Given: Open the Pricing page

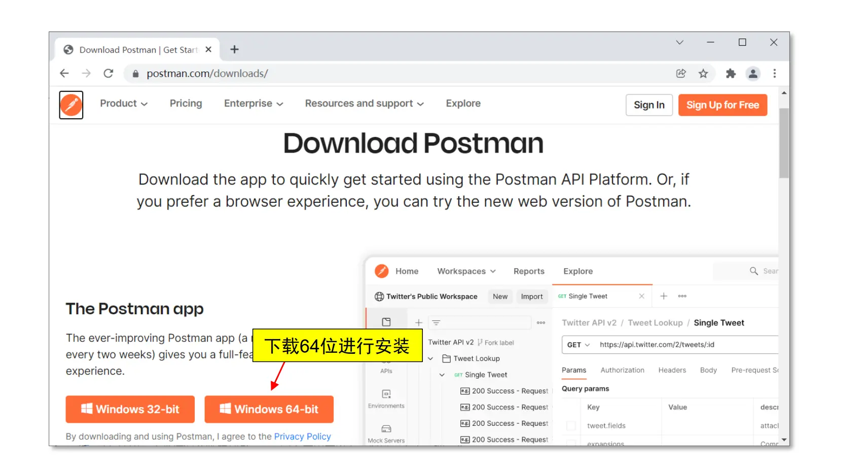Looking at the screenshot, I should [x=186, y=103].
